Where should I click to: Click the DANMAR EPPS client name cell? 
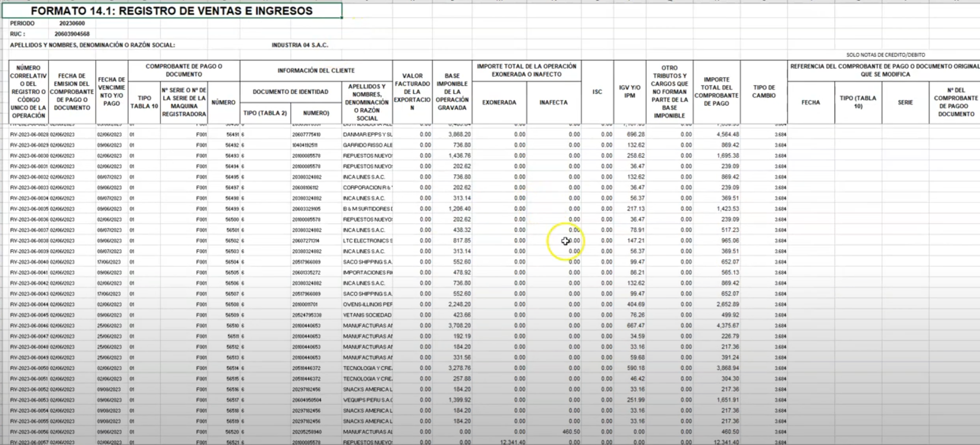(x=367, y=135)
